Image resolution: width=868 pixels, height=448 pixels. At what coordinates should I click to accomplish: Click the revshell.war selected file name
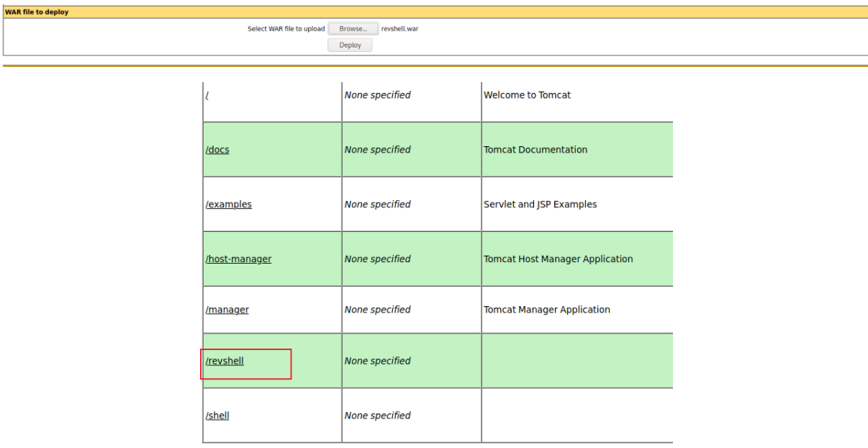point(399,29)
